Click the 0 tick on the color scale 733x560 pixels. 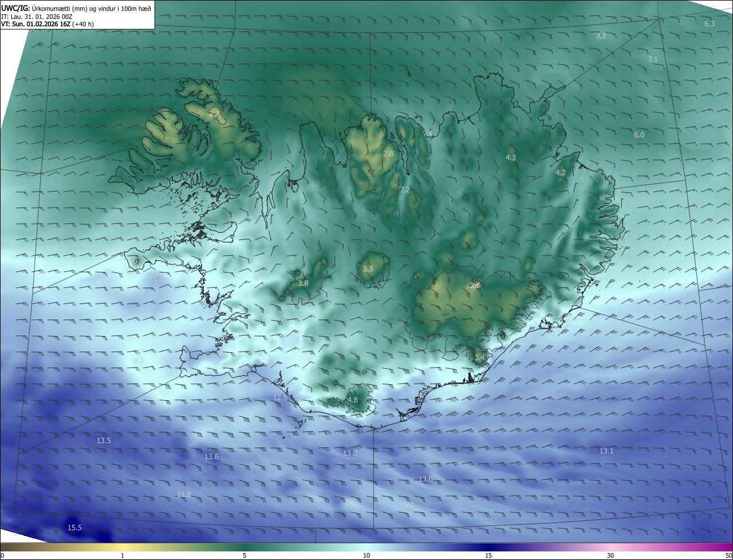tap(2, 555)
